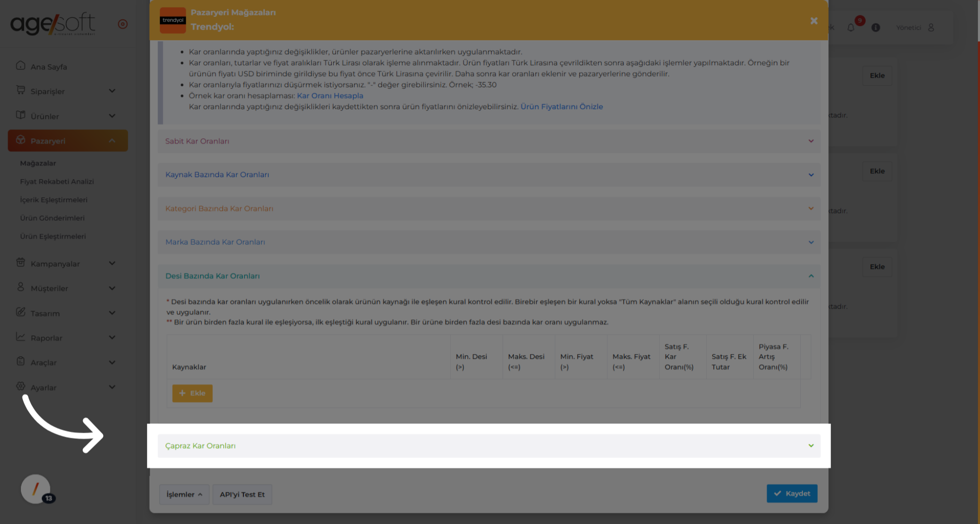The height and width of the screenshot is (524, 980).
Task: Expand the Kampanyalar menu chevron
Action: tap(112, 263)
